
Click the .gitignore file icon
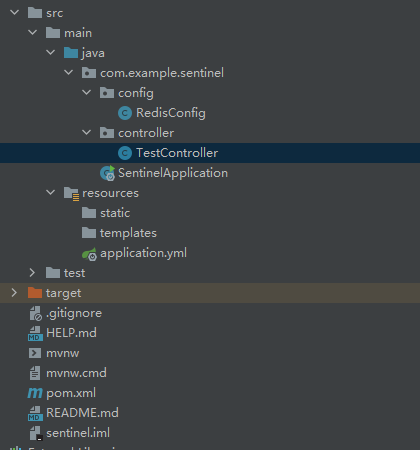[35, 313]
